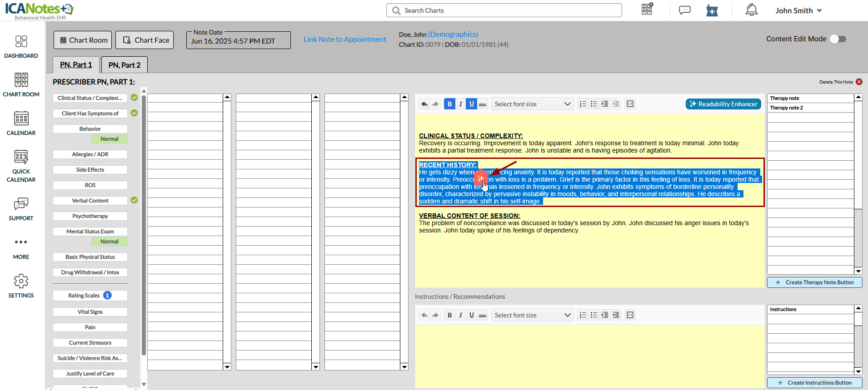This screenshot has height=390, width=868.
Task: Open the chat messages icon
Action: [684, 10]
